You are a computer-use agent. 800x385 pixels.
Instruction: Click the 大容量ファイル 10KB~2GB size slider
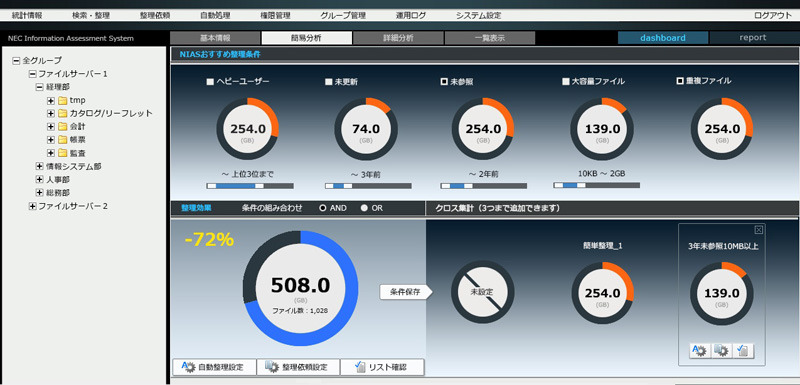pos(596,185)
